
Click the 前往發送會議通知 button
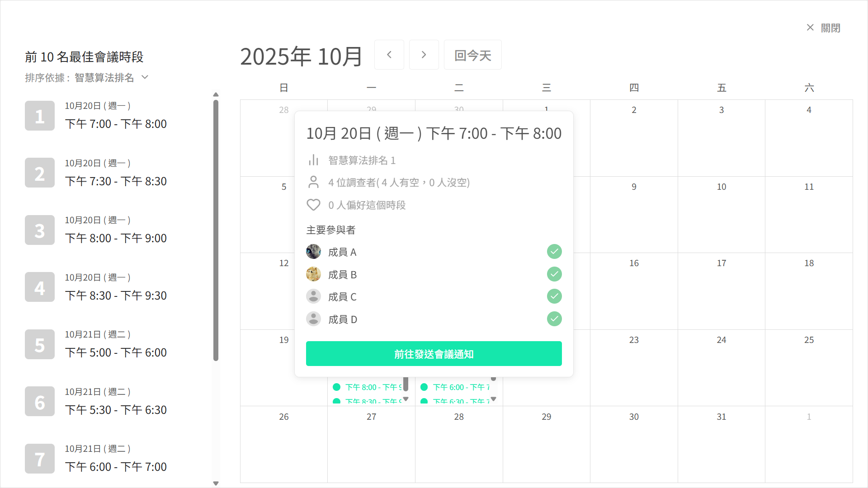point(434,354)
